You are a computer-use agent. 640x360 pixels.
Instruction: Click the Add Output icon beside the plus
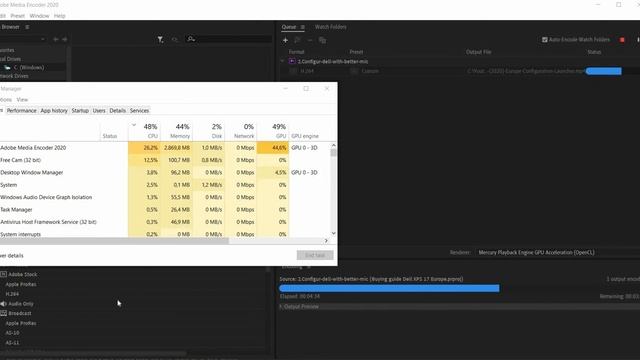(298, 40)
